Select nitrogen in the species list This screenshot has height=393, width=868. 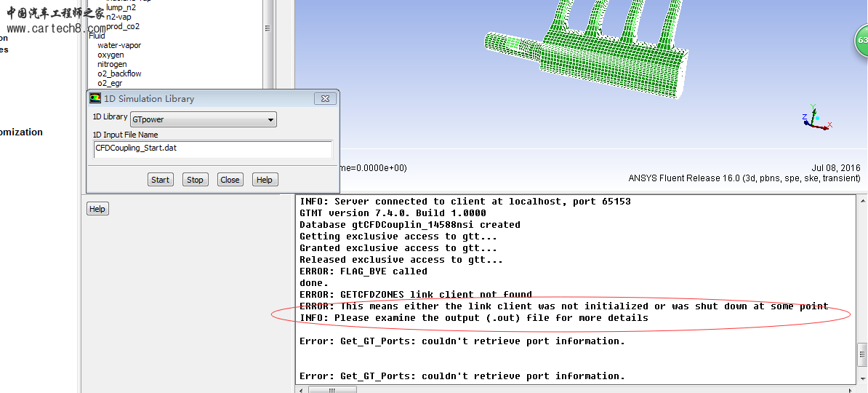pyautogui.click(x=112, y=64)
